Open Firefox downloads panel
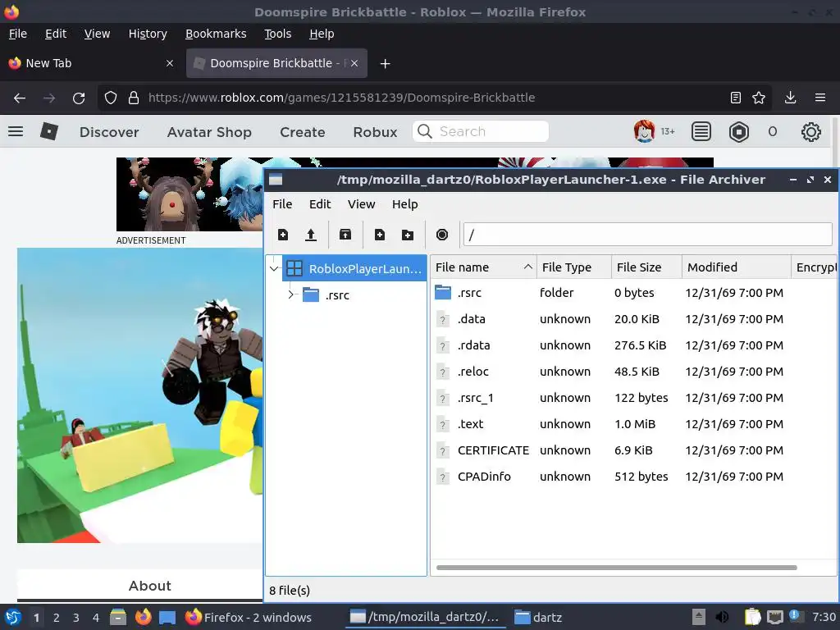The width and height of the screenshot is (840, 630). (x=790, y=98)
